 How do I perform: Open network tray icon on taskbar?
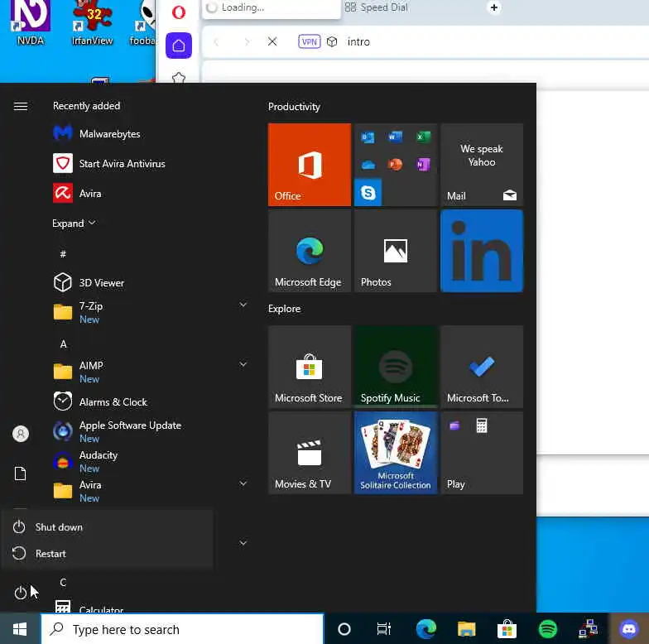[x=588, y=629]
